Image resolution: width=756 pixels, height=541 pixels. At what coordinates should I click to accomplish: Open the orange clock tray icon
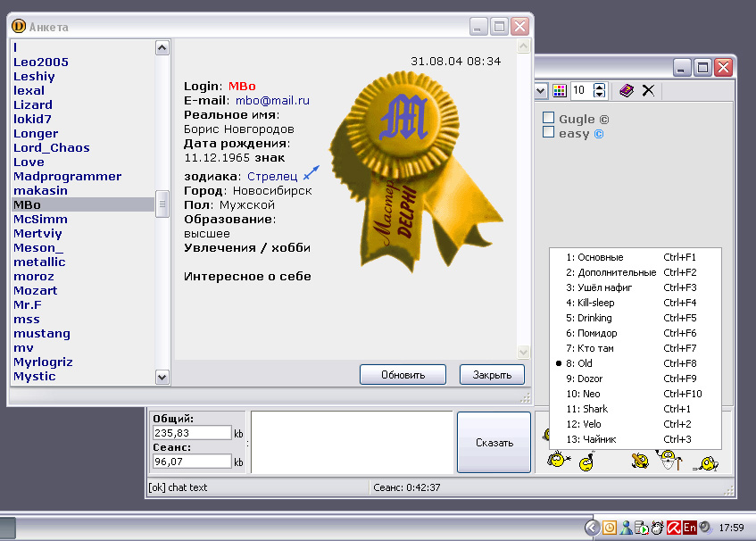[610, 528]
